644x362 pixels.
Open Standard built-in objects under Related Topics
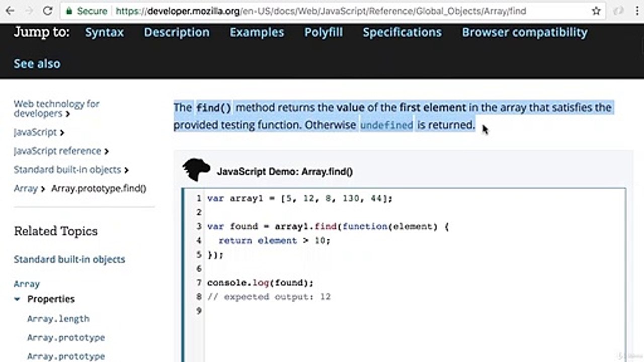[69, 259]
